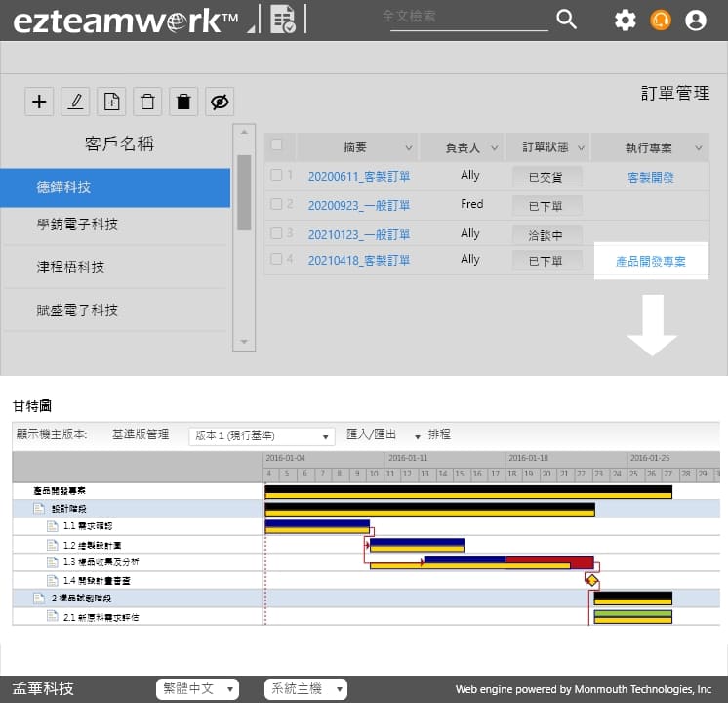Click the orange headset support icon
Image resolution: width=728 pixels, height=703 pixels.
pos(661,20)
